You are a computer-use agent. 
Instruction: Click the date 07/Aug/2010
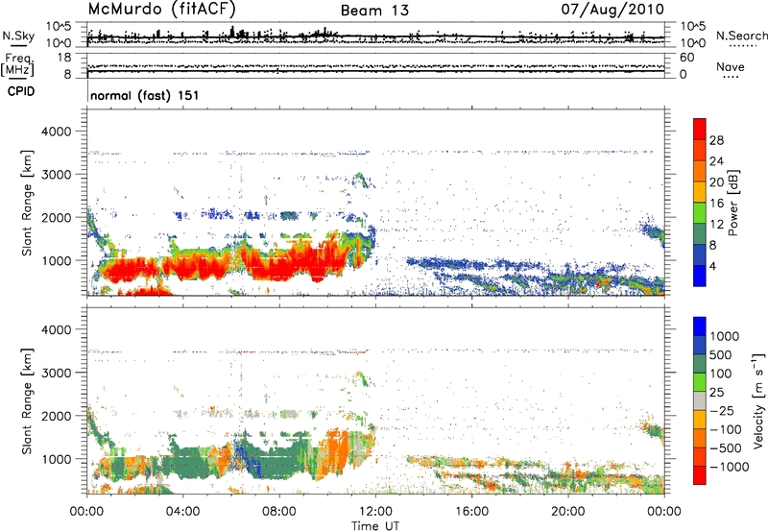(612, 9)
